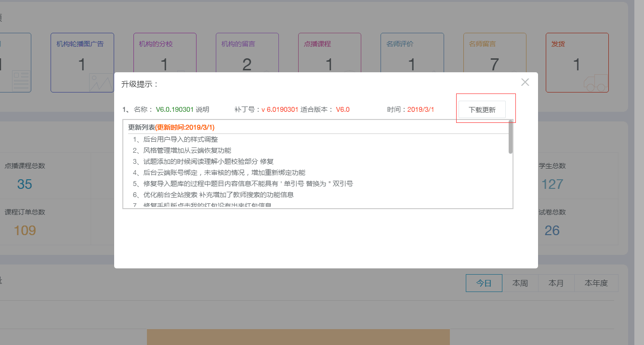This screenshot has height=345, width=644.
Task: Select the 今日 tab
Action: [x=484, y=283]
